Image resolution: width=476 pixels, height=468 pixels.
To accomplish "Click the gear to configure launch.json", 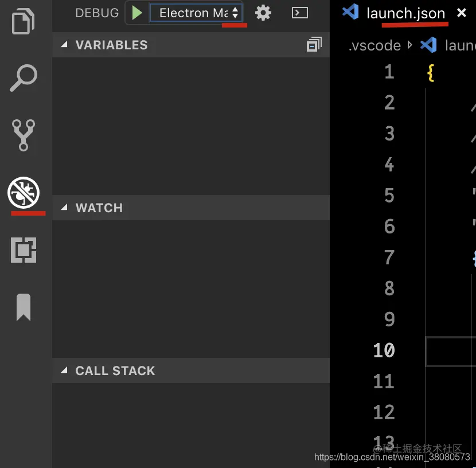I will (x=263, y=13).
